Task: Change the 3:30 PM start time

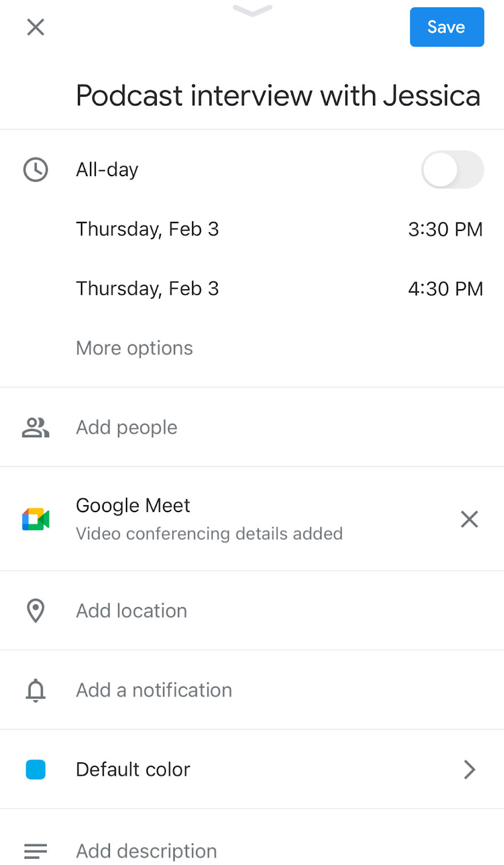Action: click(445, 229)
